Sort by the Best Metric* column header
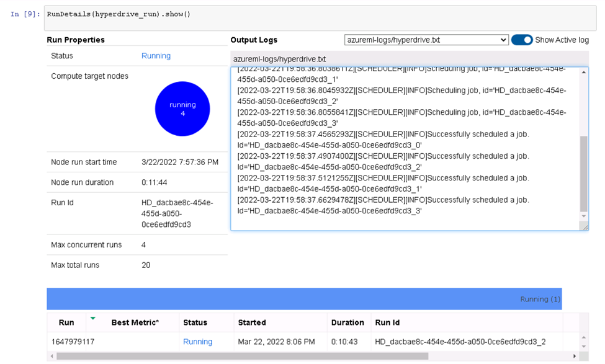 tap(135, 322)
